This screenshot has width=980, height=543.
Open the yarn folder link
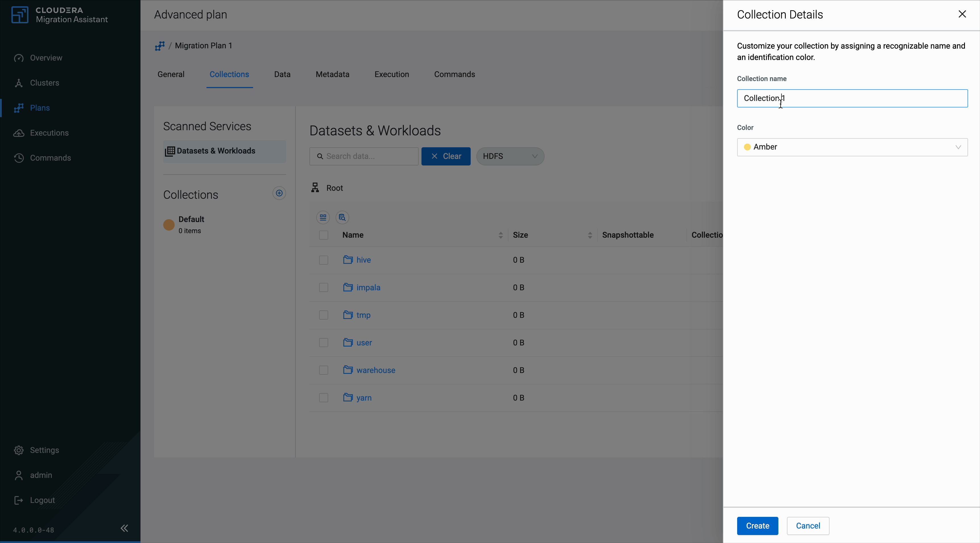click(364, 398)
